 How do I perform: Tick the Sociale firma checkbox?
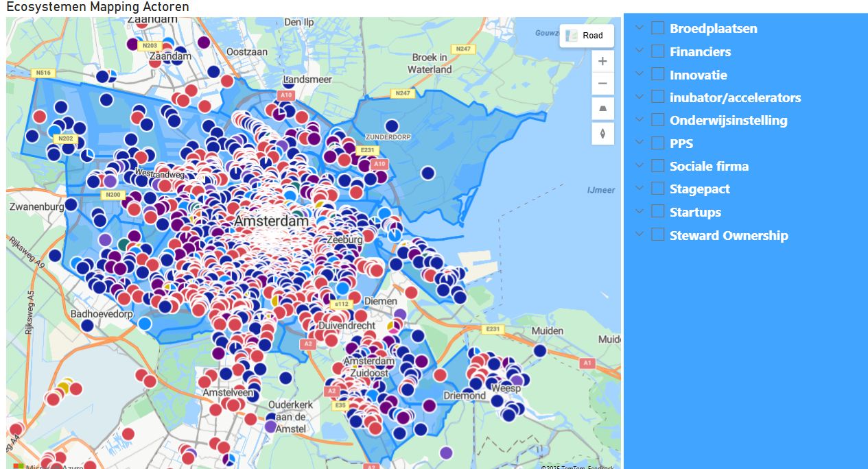click(658, 166)
